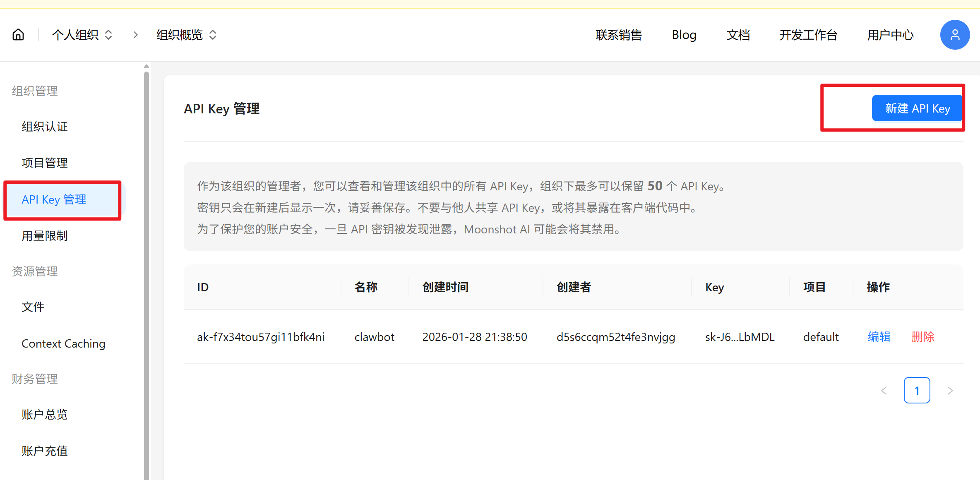
Task: Open 开发工作台 in top navigation
Action: pyautogui.click(x=808, y=35)
